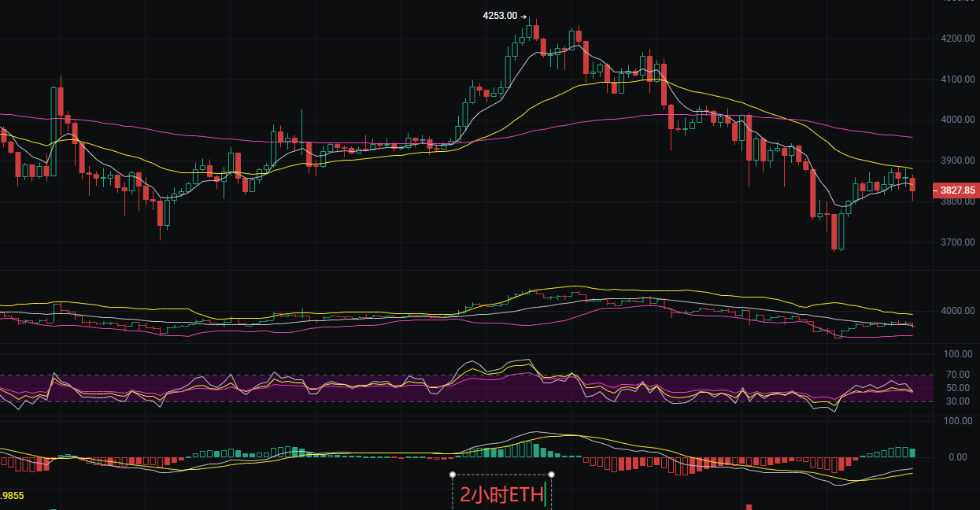980x510 pixels.
Task: Select the latest red candle at chart's right edge
Action: (x=912, y=184)
